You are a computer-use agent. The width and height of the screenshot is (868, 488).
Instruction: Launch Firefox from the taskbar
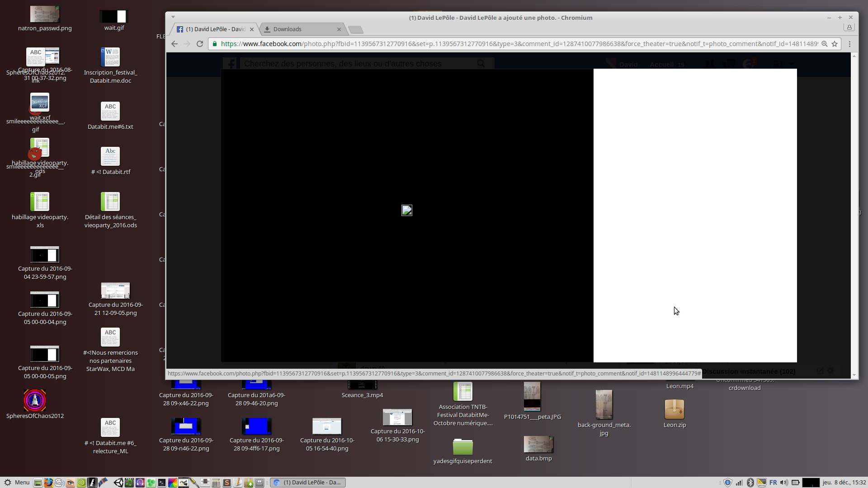pos(48,483)
